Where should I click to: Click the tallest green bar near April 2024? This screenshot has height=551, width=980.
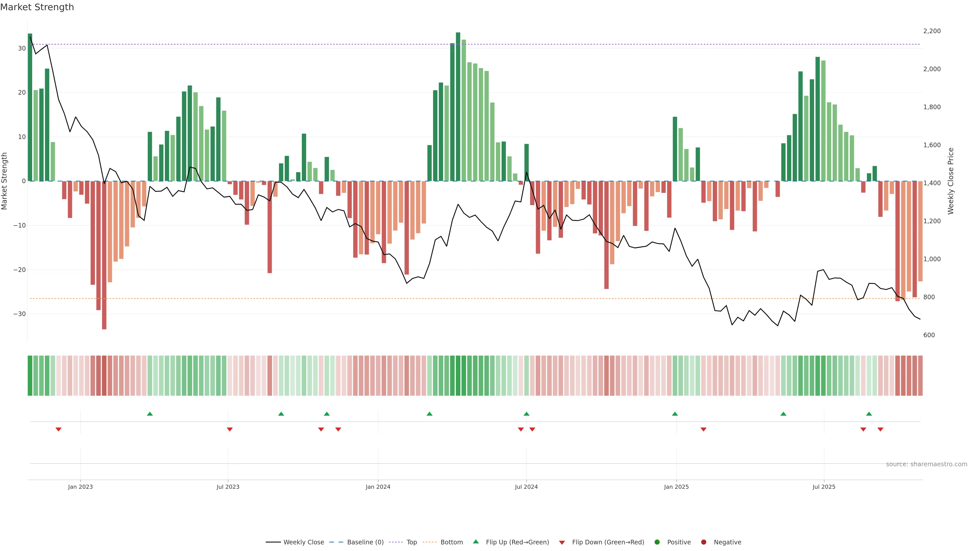click(458, 106)
